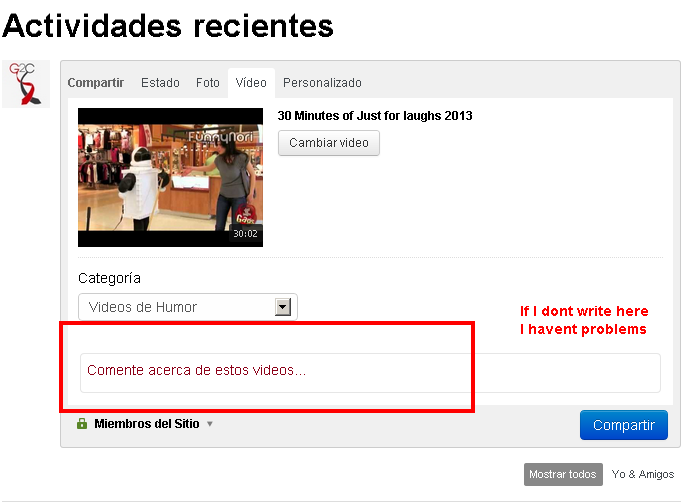The image size is (693, 503).
Task: Click the 30:02 duration badge on thumbnail
Action: coord(245,233)
